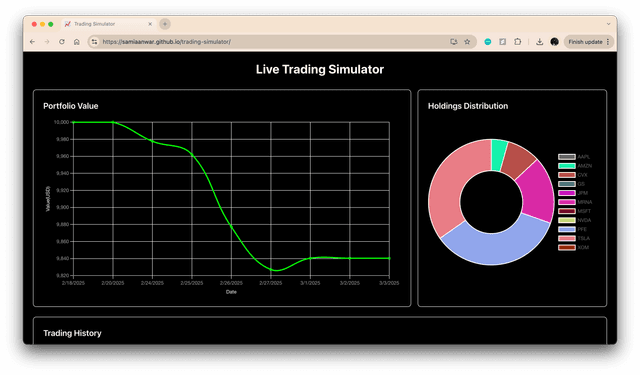Toggle AAPL in the holdings legend
640x375 pixels.
click(574, 157)
